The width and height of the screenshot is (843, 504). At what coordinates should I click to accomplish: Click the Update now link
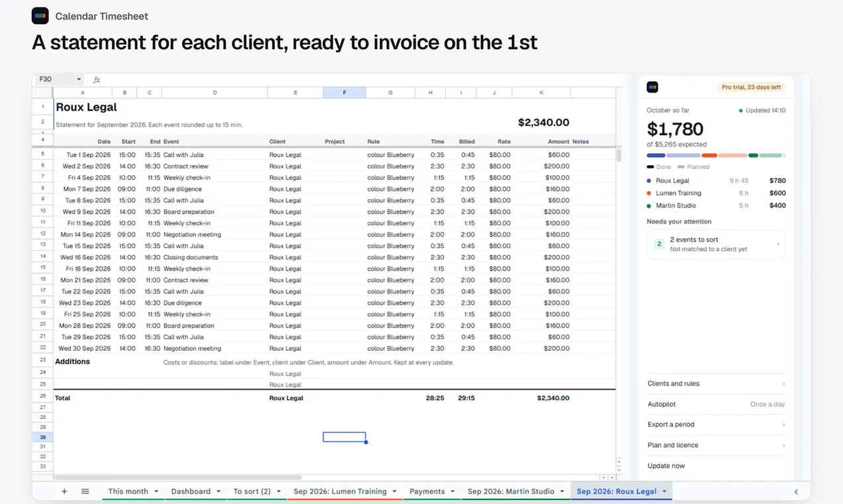point(666,466)
